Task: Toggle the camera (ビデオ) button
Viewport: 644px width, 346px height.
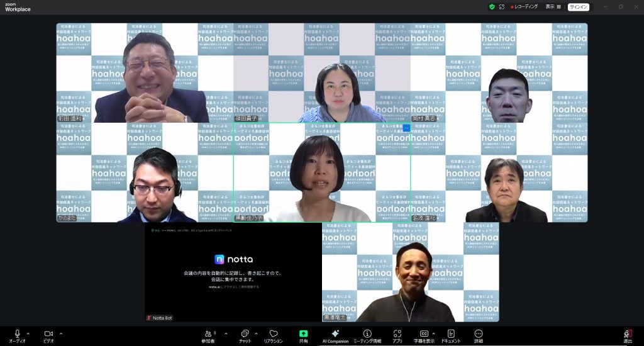Action: [48, 333]
